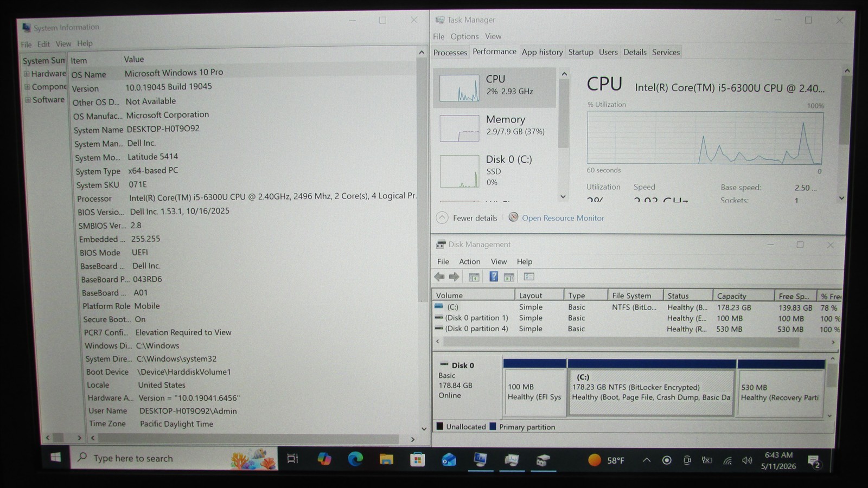Viewport: 868px width, 488px height.
Task: Click Disk Management Help toolbar icon
Action: [494, 277]
